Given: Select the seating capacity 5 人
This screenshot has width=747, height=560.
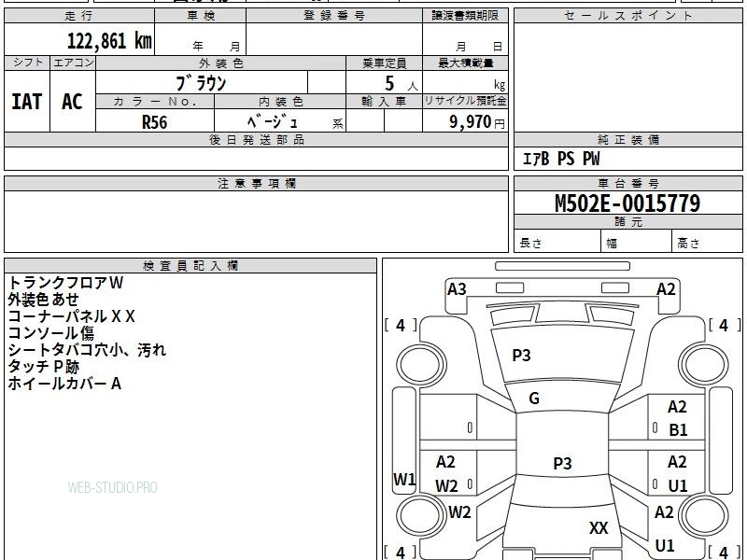Looking at the screenshot, I should coord(402,84).
